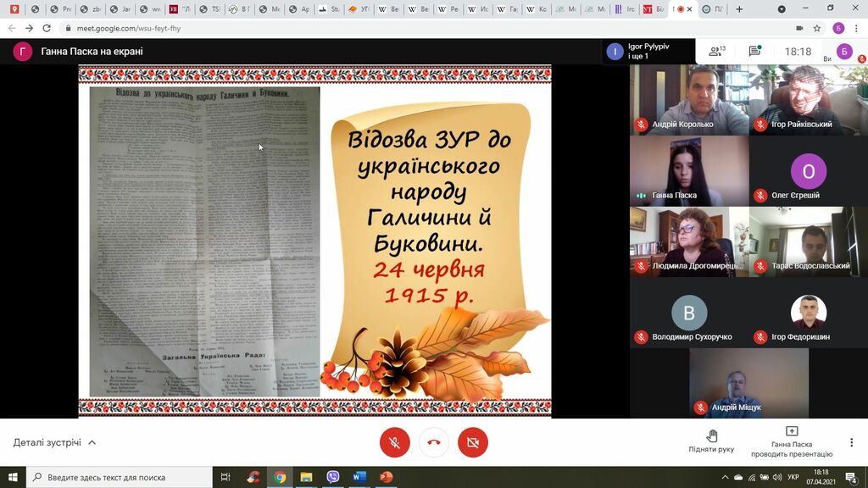This screenshot has width=868, height=488.
Task: Select Андрій Королько's video tile
Action: pos(689,99)
